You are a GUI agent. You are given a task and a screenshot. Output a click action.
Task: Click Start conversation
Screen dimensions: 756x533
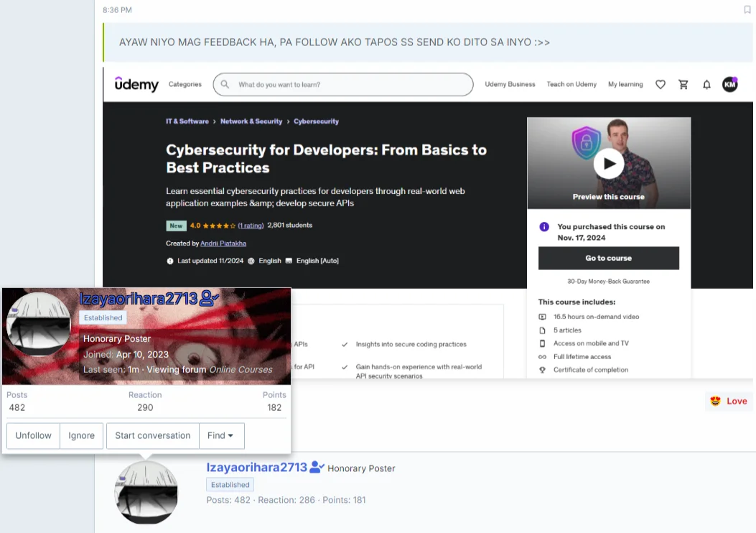[x=152, y=435]
